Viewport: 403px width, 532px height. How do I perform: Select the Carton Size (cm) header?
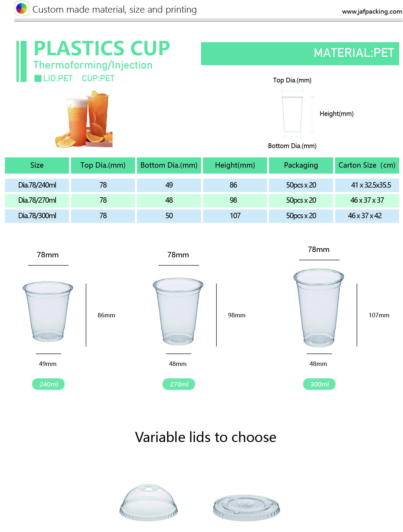click(x=367, y=165)
